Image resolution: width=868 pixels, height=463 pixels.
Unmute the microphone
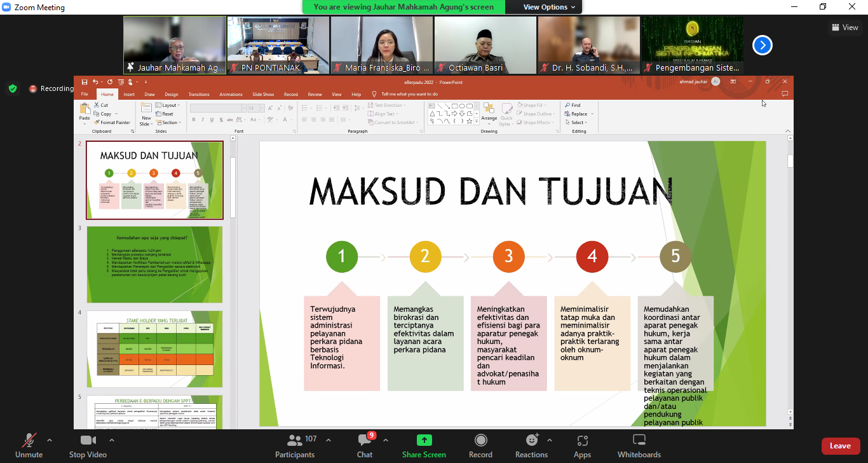29,440
